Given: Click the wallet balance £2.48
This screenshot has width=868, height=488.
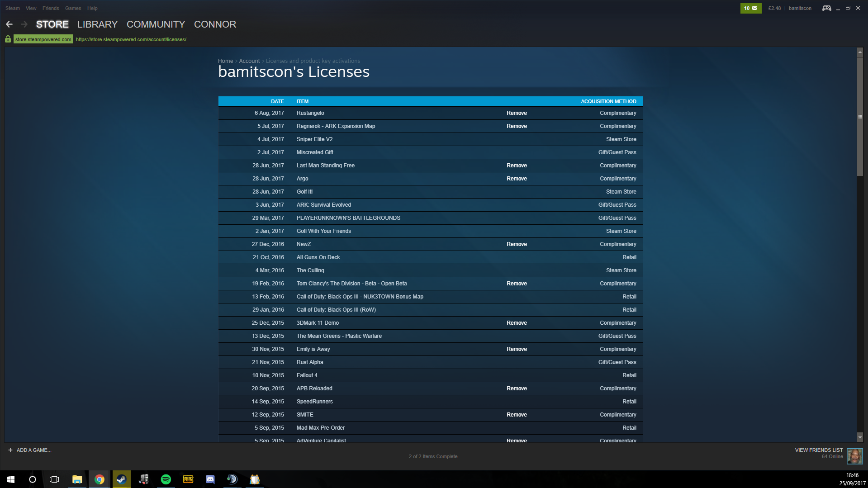Looking at the screenshot, I should 774,8.
